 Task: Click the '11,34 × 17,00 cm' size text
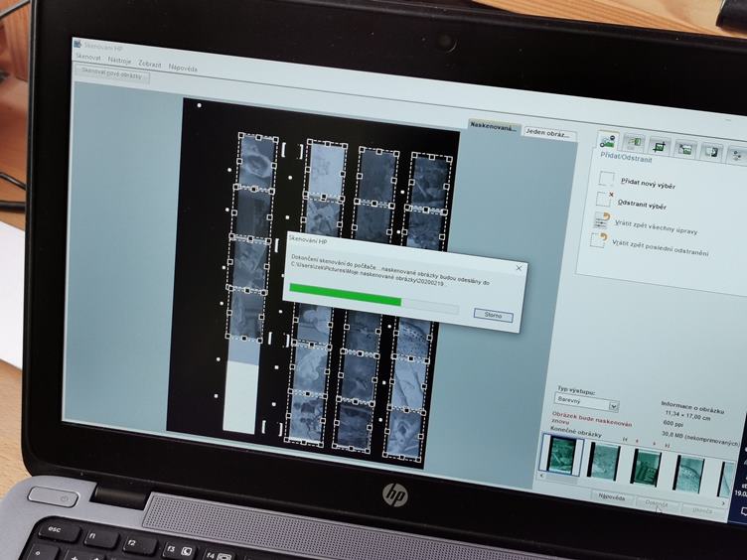tap(687, 415)
